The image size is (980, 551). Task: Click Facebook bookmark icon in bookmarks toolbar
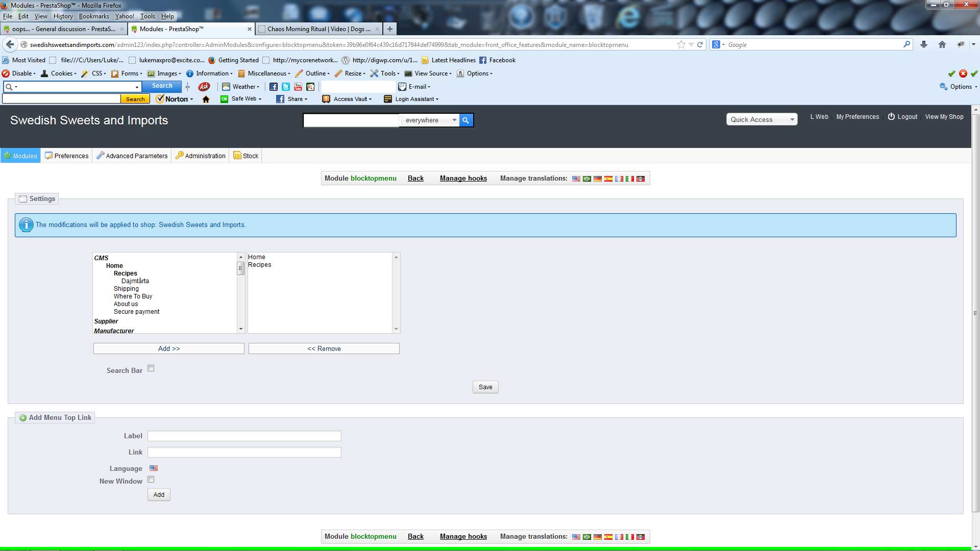click(483, 60)
